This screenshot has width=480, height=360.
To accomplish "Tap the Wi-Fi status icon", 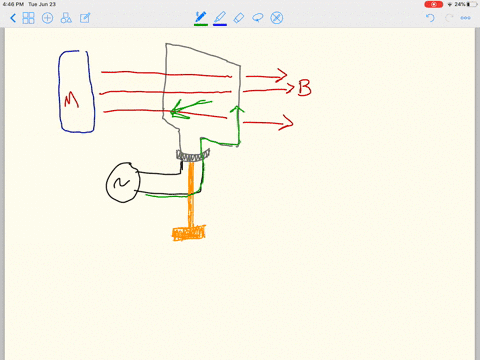I will [x=450, y=4].
